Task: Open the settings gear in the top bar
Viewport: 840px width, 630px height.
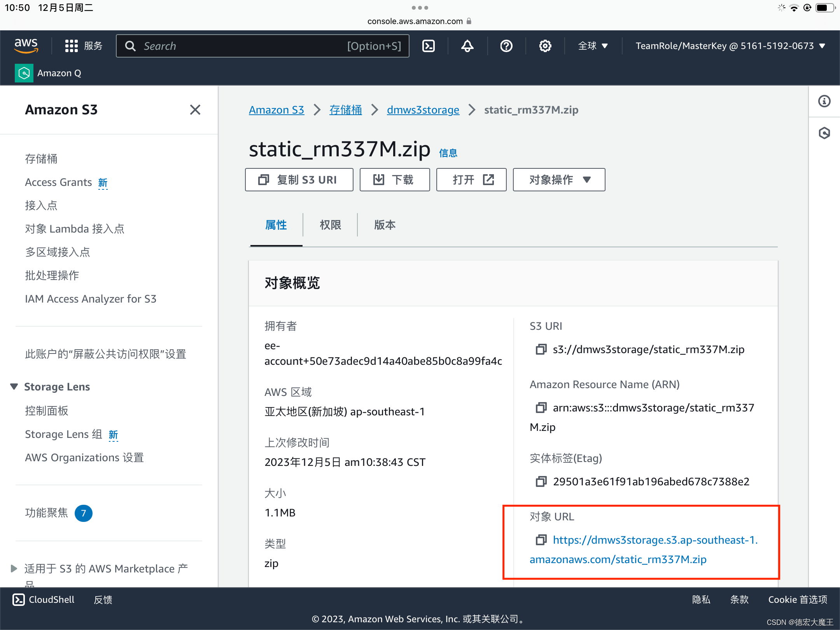Action: click(545, 46)
